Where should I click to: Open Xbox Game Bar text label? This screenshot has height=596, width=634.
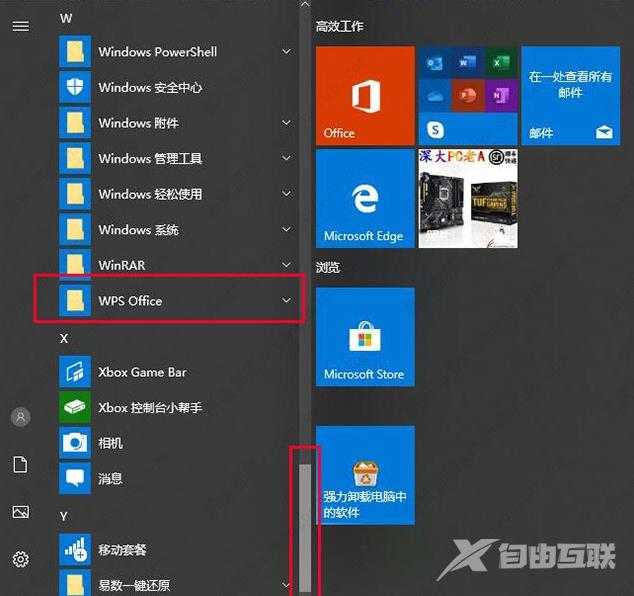(142, 372)
